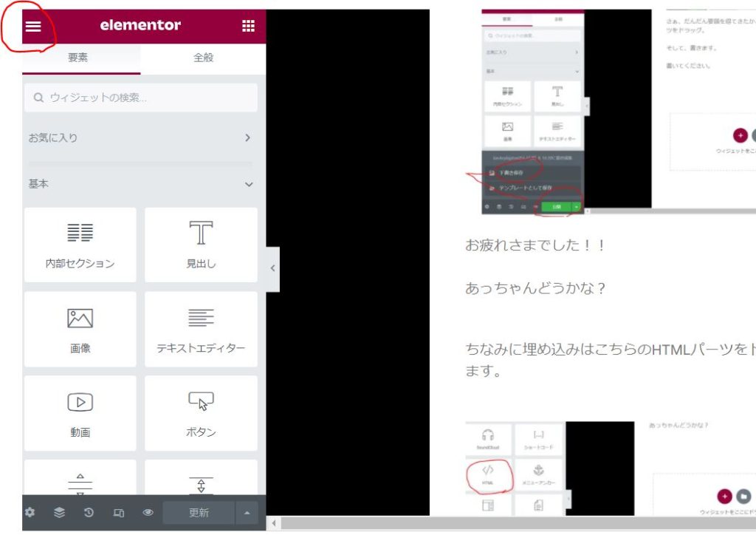
Task: Select the Heading (見出し) widget
Action: (x=201, y=245)
